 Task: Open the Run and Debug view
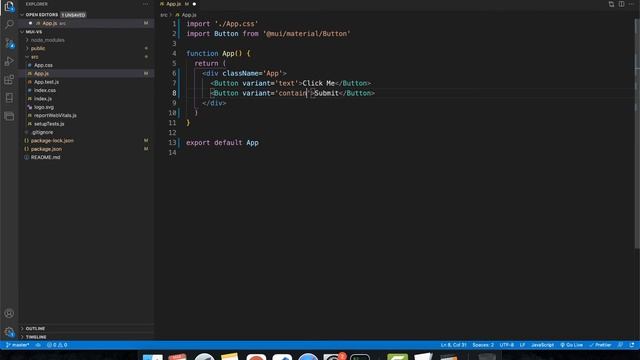tap(9, 61)
